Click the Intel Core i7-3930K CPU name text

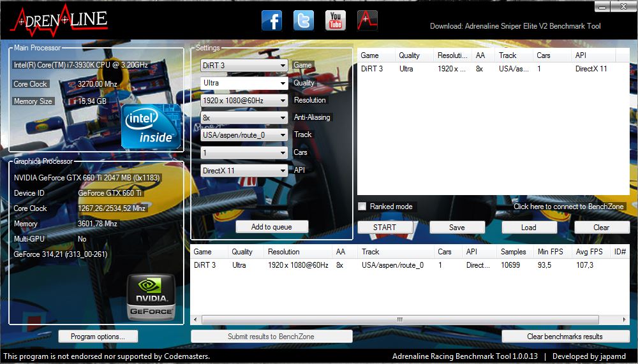pos(80,65)
